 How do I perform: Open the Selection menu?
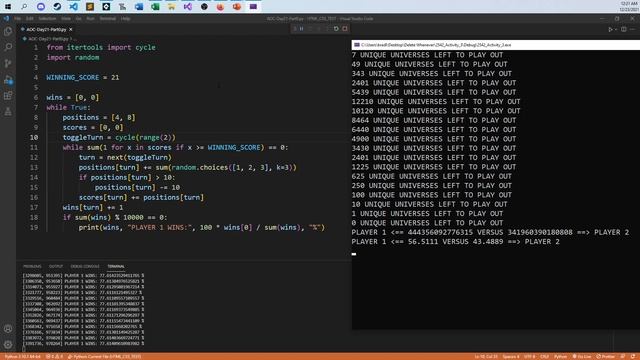[47, 18]
